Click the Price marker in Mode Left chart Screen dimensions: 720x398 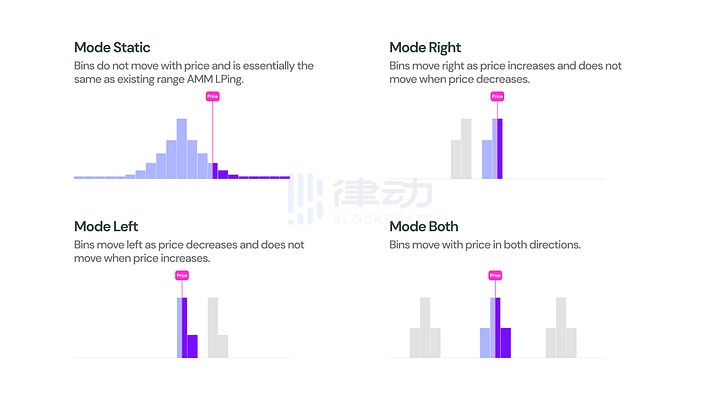point(182,275)
